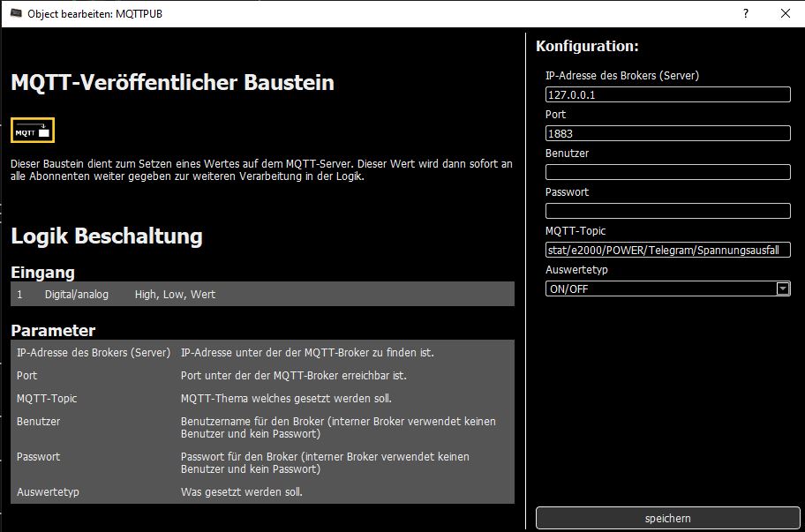Expand the Auswertetyp dropdown arrow
Image resolution: width=805 pixels, height=532 pixels.
[x=782, y=289]
